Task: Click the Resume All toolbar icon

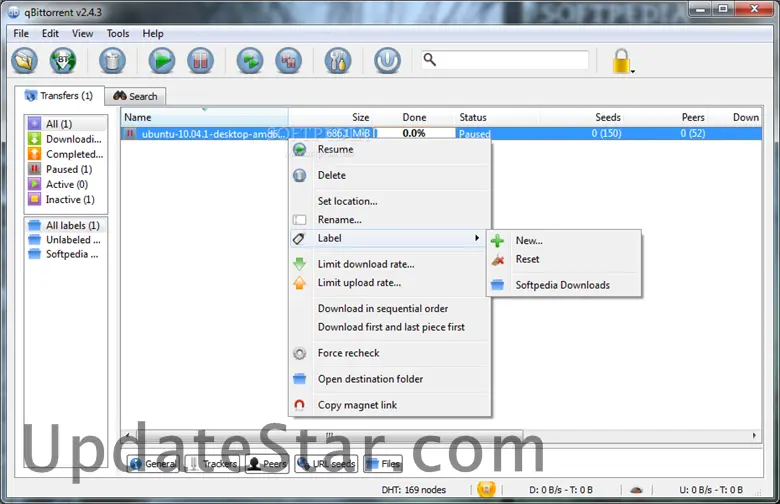Action: point(250,61)
